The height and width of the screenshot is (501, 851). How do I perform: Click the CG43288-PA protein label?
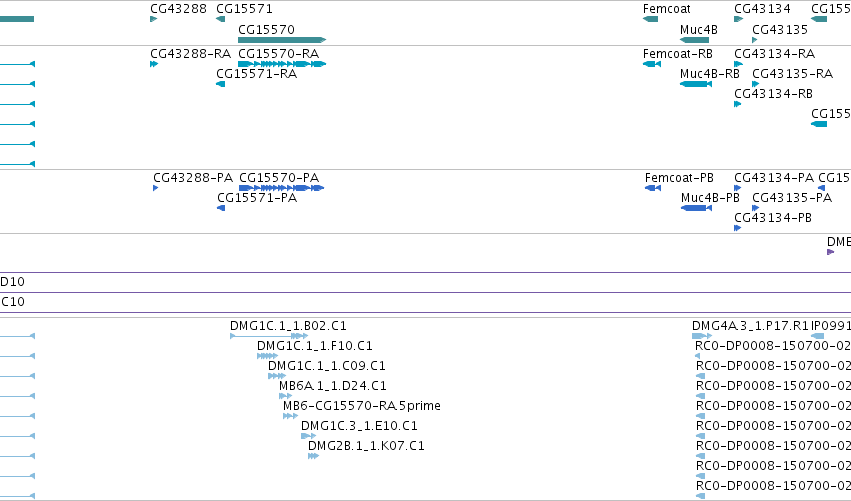(x=193, y=178)
